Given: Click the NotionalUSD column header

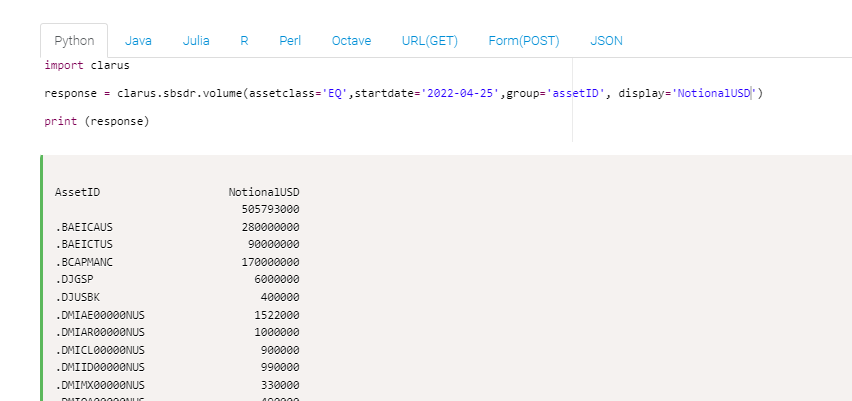Looking at the screenshot, I should point(264,192).
